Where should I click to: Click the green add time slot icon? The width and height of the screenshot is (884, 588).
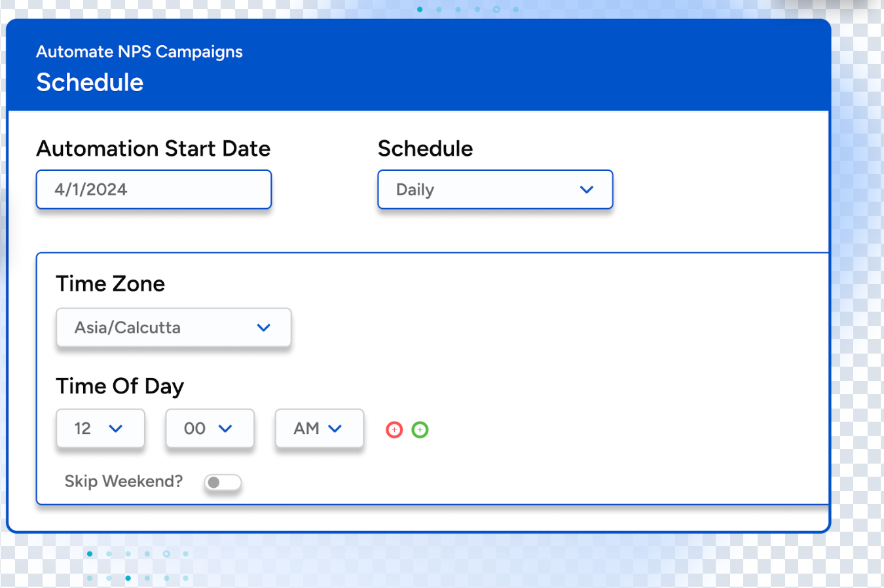click(x=420, y=430)
